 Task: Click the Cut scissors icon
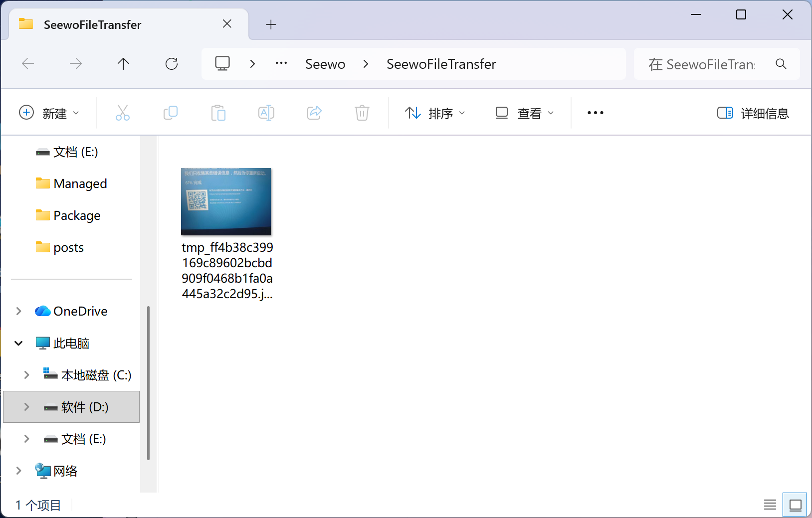(122, 113)
